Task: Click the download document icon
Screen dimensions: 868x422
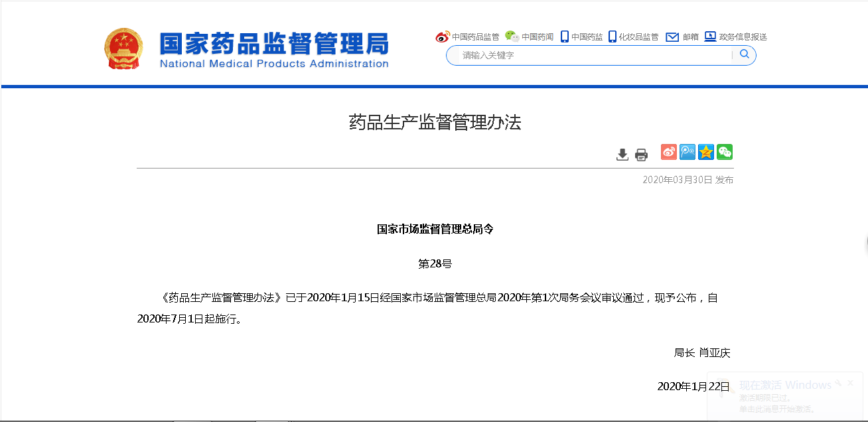Action: tap(622, 155)
